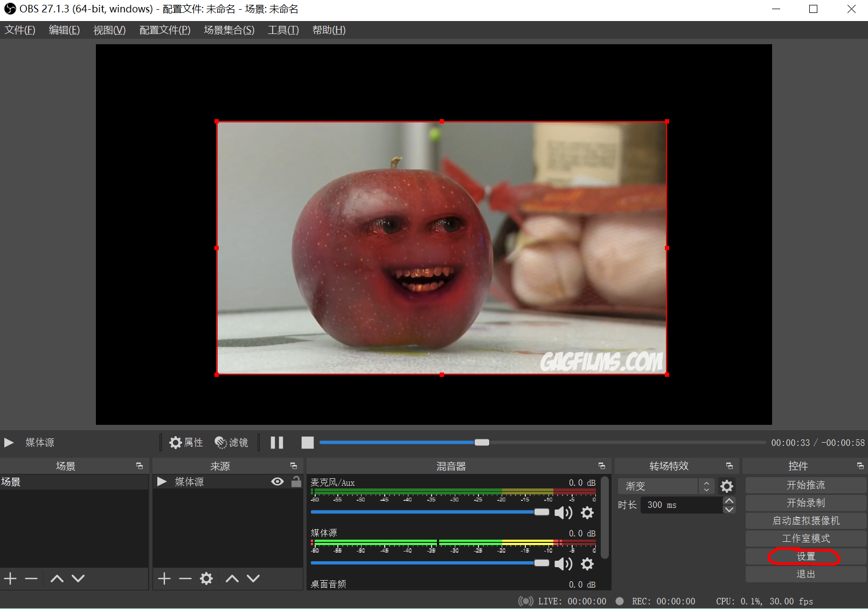This screenshot has height=613, width=868.
Task: Decrease transition duration with down arrow
Action: point(729,509)
